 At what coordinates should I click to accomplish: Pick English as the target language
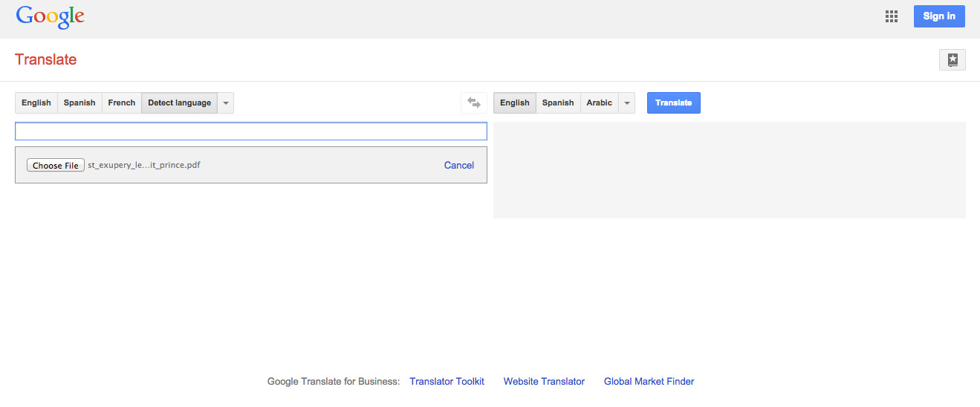514,103
